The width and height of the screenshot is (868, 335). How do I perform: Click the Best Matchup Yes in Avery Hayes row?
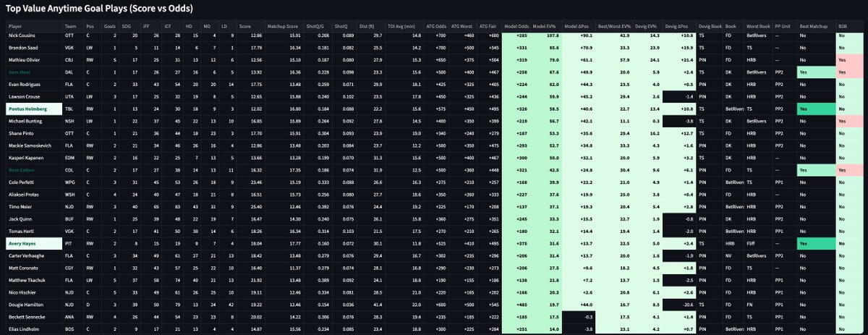(x=815, y=244)
